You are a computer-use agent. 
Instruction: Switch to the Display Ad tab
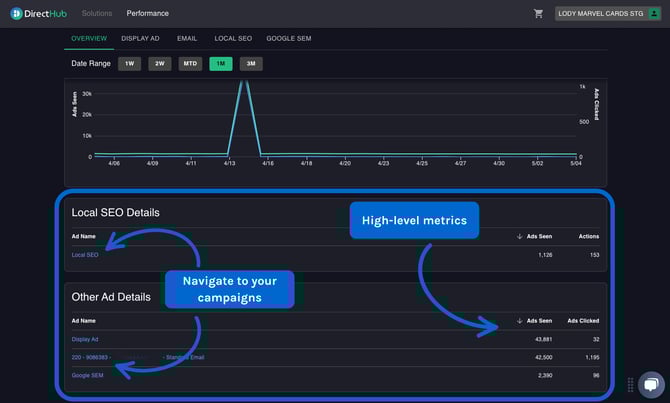140,38
